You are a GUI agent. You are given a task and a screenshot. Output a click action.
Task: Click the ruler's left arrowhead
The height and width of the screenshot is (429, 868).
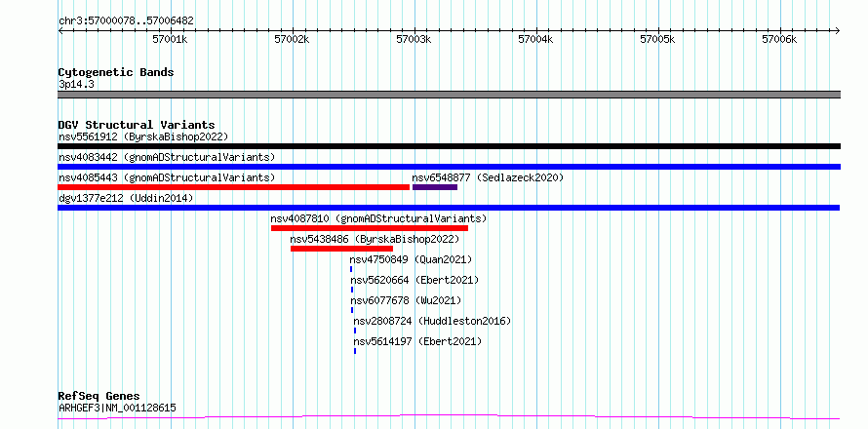click(x=60, y=30)
